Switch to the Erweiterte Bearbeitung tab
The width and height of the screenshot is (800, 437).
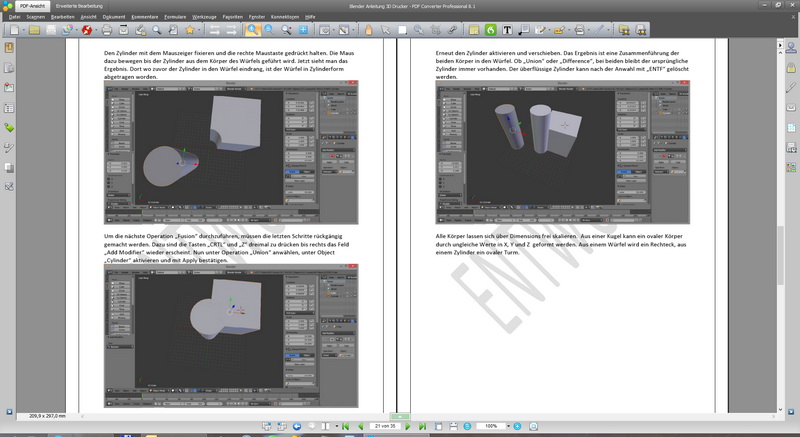tap(79, 6)
